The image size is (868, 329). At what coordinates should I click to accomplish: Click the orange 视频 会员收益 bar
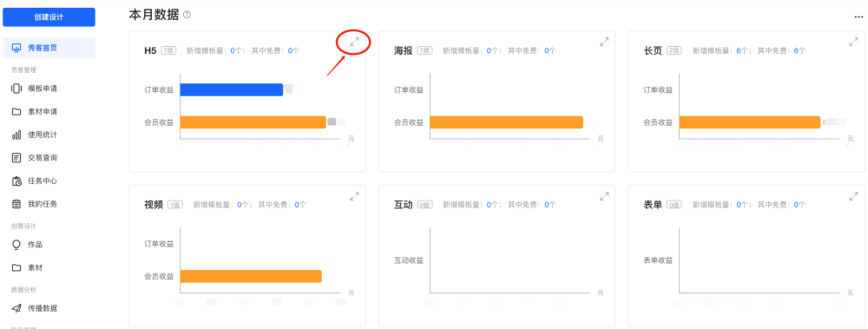click(x=251, y=276)
